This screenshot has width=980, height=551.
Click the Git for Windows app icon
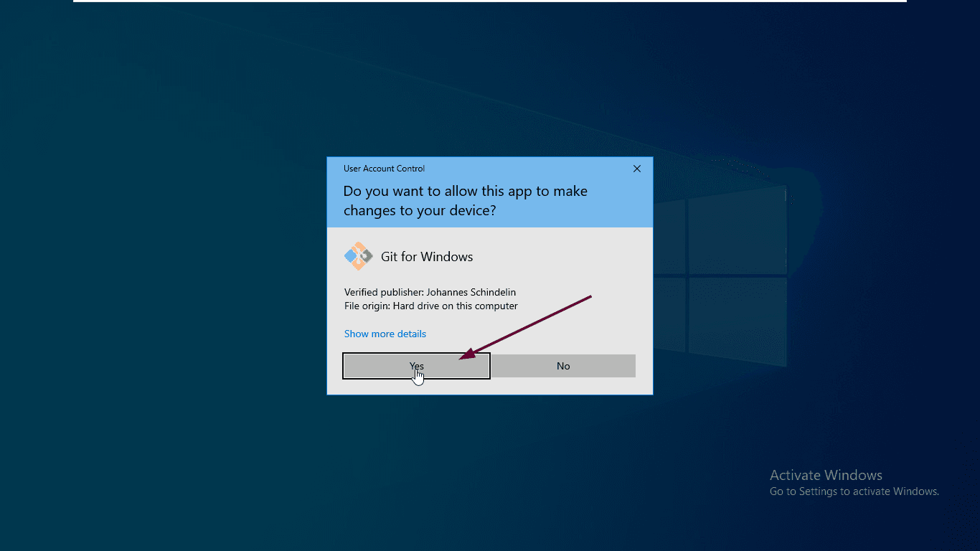click(x=359, y=256)
